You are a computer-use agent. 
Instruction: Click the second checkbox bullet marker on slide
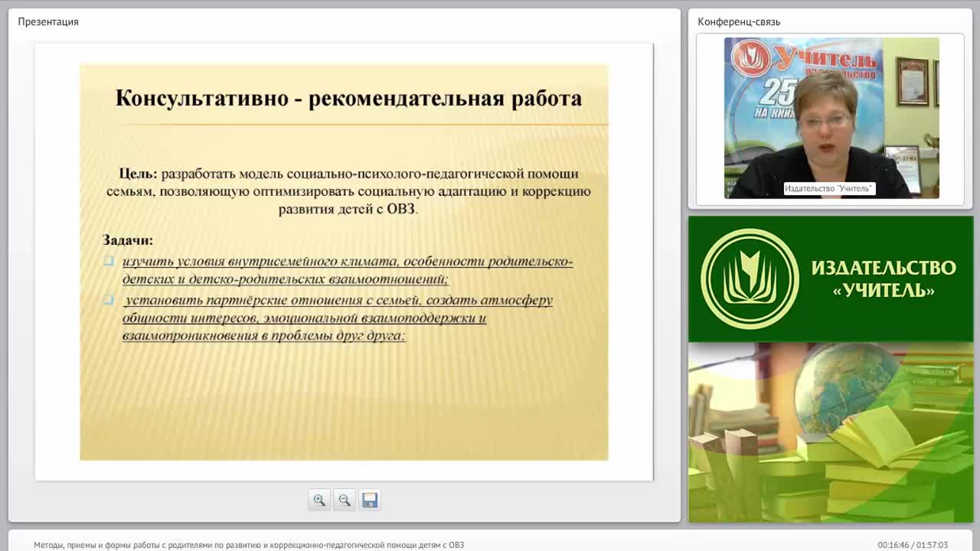coord(109,300)
